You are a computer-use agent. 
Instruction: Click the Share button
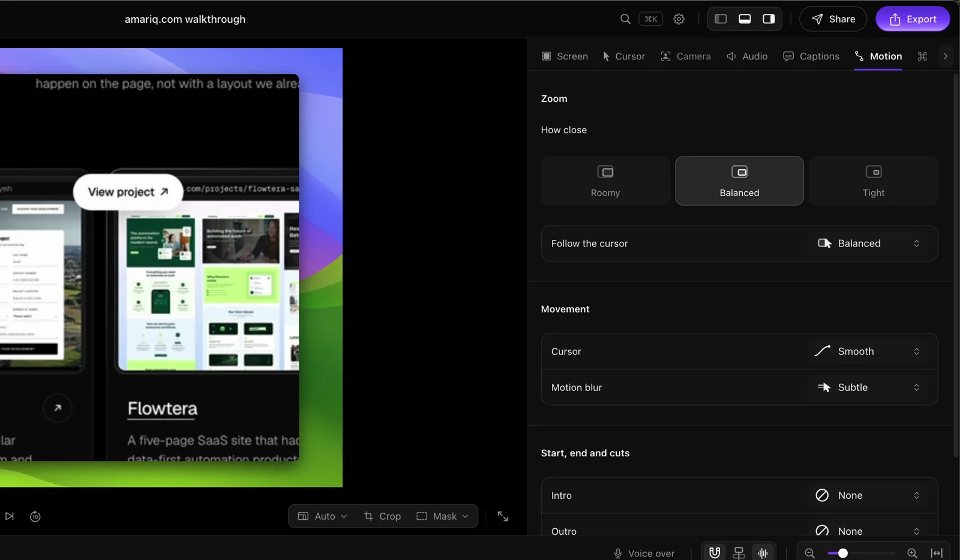[833, 19]
